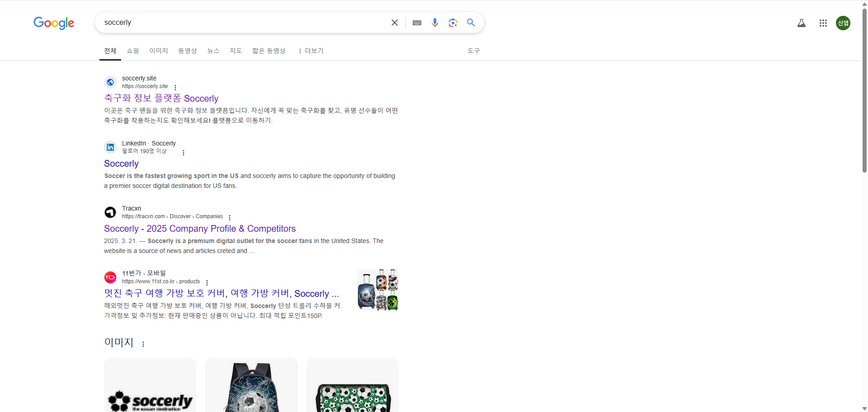Click the Google logo
Image resolution: width=868 pixels, height=412 pixels.
[x=54, y=23]
